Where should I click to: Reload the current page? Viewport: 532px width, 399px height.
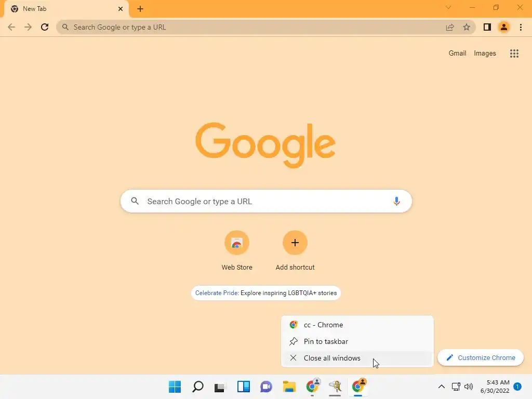[x=45, y=27]
